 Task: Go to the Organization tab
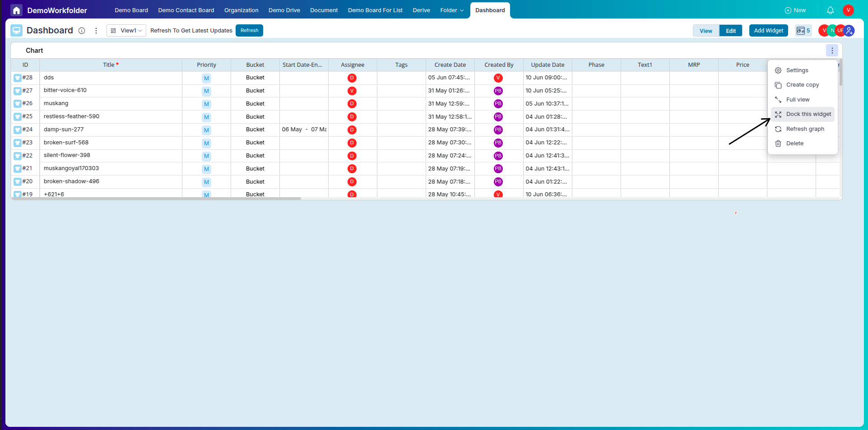(241, 10)
